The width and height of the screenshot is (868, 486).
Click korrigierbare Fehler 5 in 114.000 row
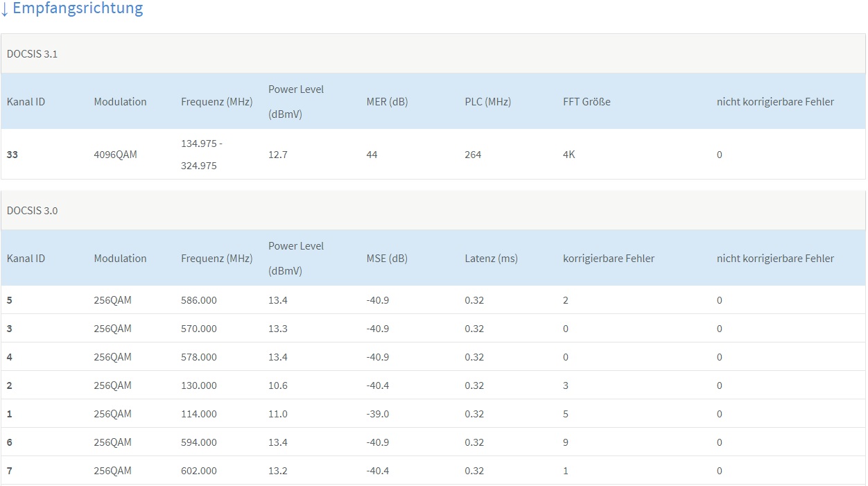click(566, 414)
